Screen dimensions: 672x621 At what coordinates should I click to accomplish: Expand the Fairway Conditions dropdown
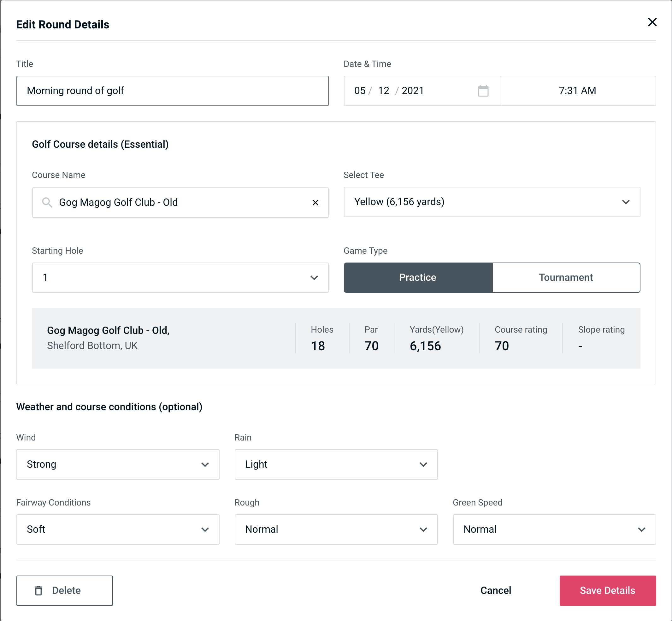tap(117, 529)
